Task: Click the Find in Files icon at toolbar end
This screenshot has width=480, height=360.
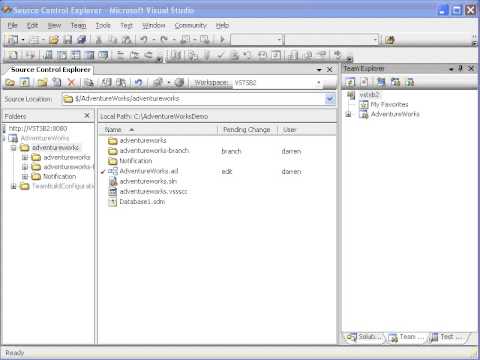Action: (x=389, y=40)
